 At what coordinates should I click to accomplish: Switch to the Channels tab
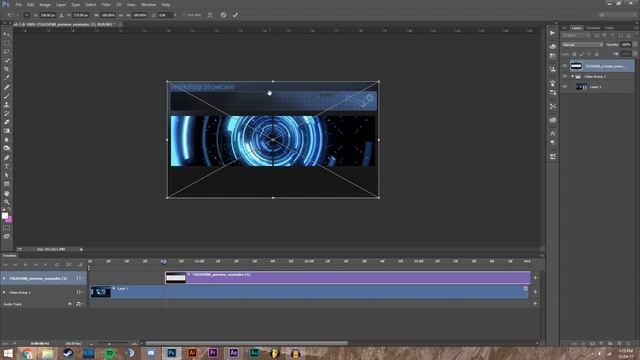pyautogui.click(x=593, y=28)
